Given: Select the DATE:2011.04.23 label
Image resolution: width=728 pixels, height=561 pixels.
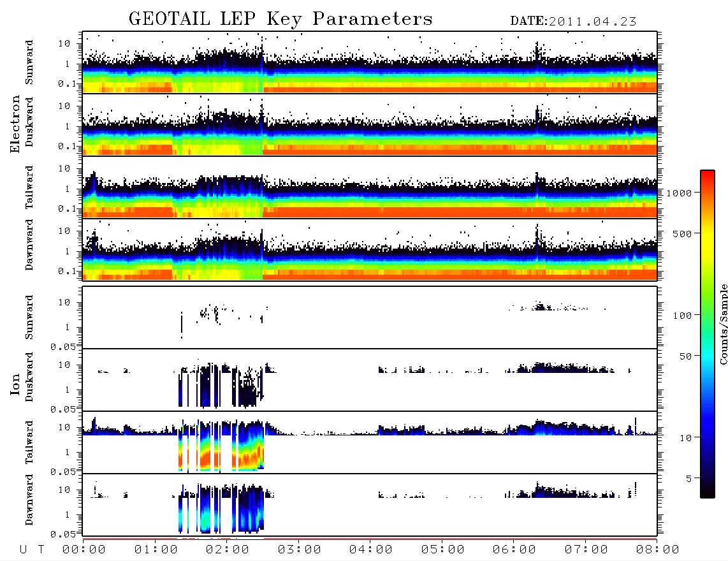Looking at the screenshot, I should [573, 22].
